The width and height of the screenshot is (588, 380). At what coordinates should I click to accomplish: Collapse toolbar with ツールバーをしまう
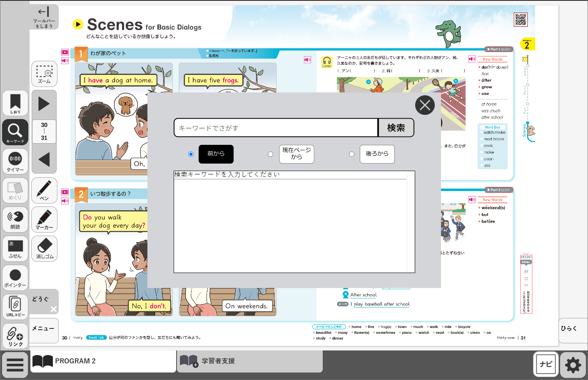(x=44, y=17)
